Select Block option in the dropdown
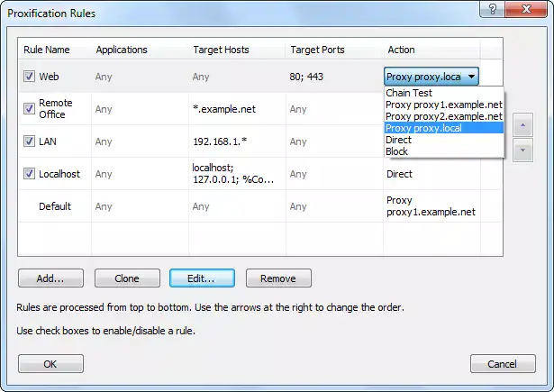 pos(397,151)
